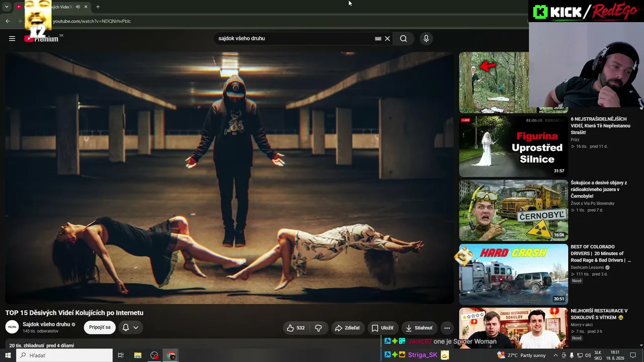
Task: Open File Explorer from the taskbar
Action: click(x=137, y=355)
